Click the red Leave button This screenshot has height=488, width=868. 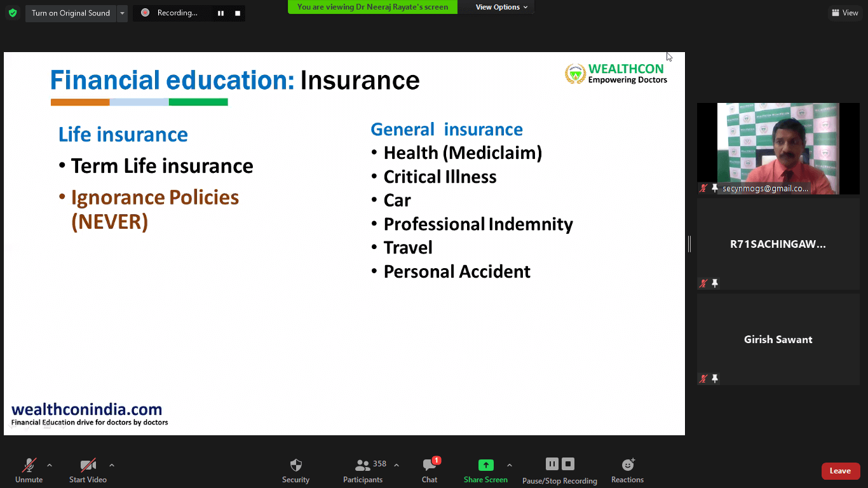pyautogui.click(x=840, y=471)
